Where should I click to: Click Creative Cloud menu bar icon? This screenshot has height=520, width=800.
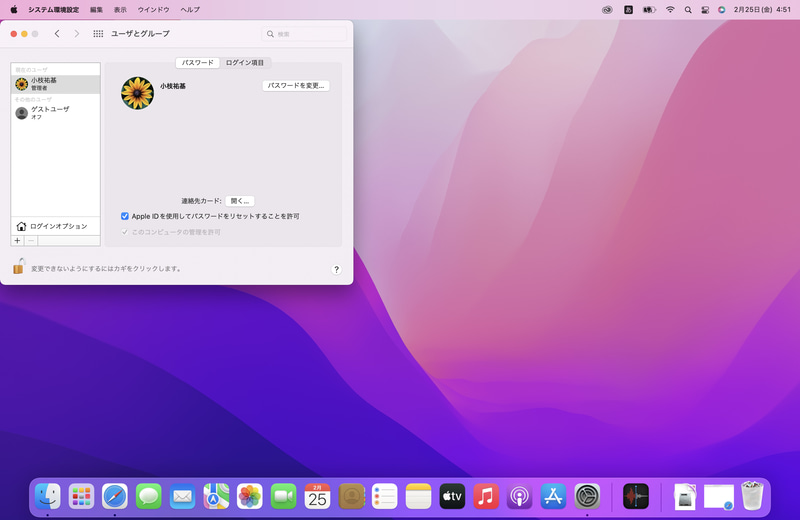607,10
